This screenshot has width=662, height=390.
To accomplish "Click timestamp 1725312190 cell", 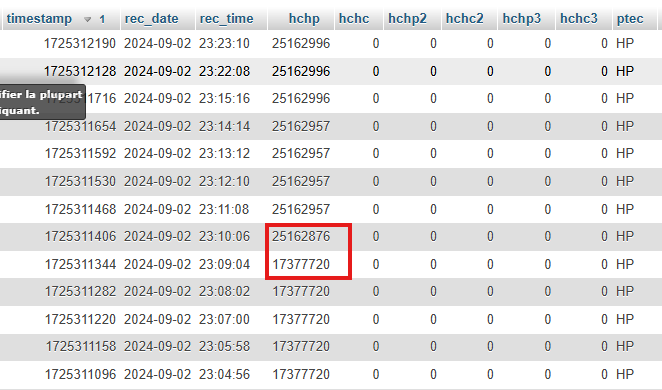I will click(x=80, y=43).
